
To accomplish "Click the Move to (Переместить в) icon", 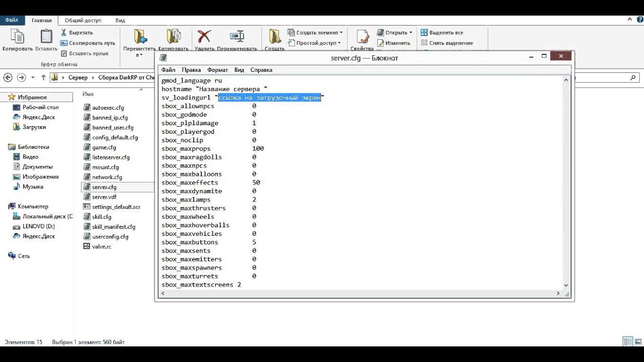I will (x=140, y=37).
